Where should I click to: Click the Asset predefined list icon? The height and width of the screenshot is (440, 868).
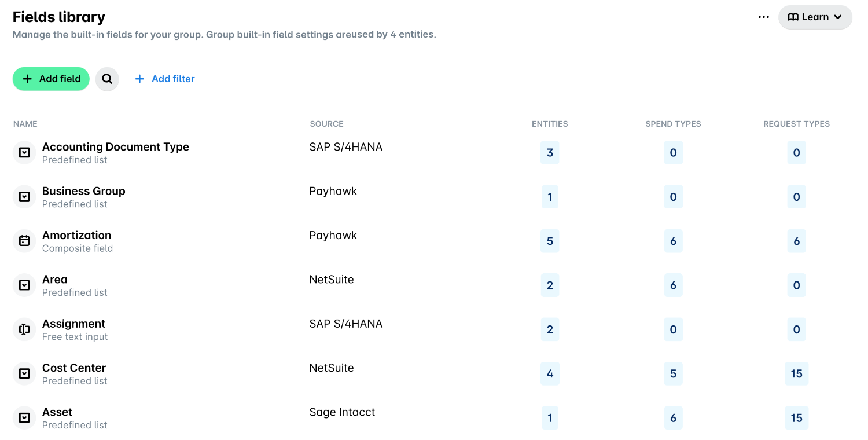(24, 418)
